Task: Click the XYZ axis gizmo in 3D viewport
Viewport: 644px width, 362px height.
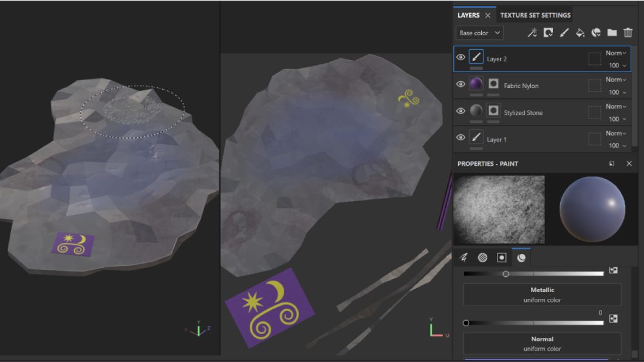Action: point(198,329)
